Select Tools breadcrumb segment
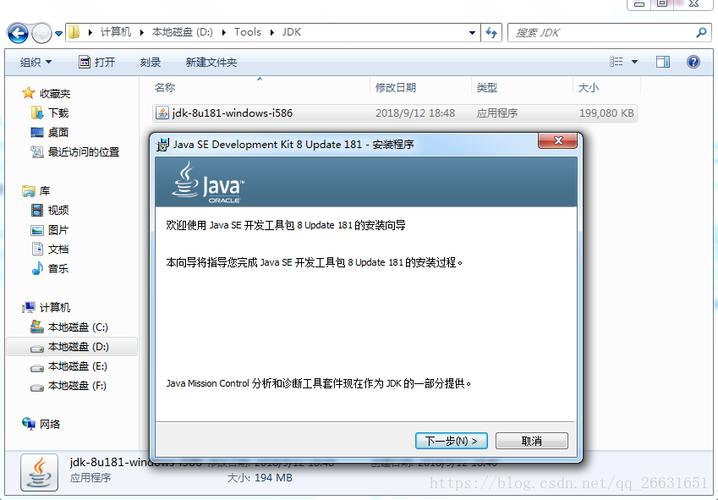This screenshot has width=718, height=500. 247,32
